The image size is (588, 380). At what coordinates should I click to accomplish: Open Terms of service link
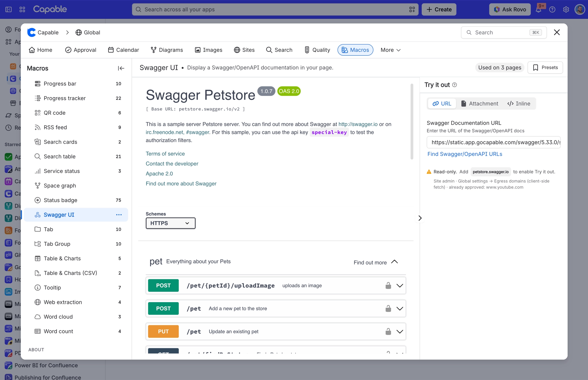point(165,154)
